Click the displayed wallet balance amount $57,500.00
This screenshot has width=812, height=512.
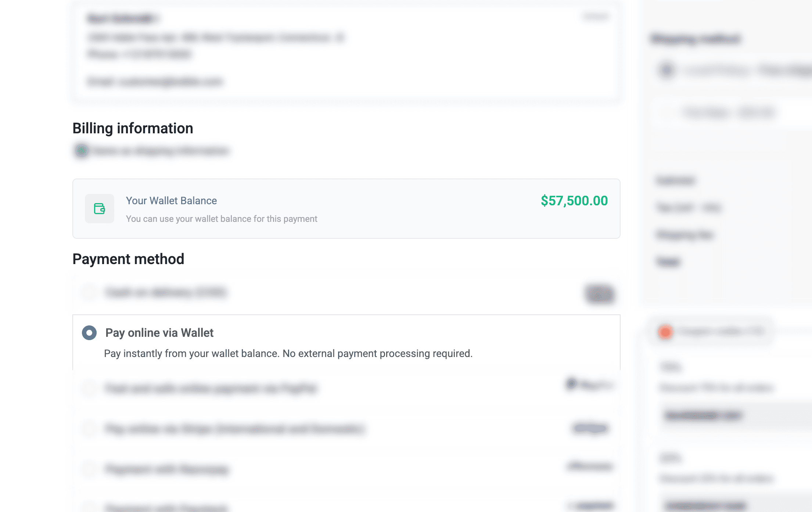574,201
